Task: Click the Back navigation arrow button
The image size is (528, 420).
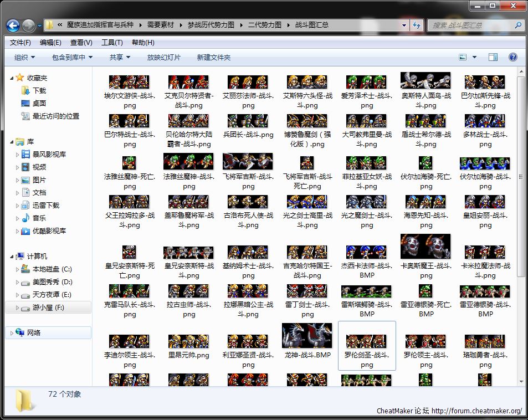Action: 13,25
